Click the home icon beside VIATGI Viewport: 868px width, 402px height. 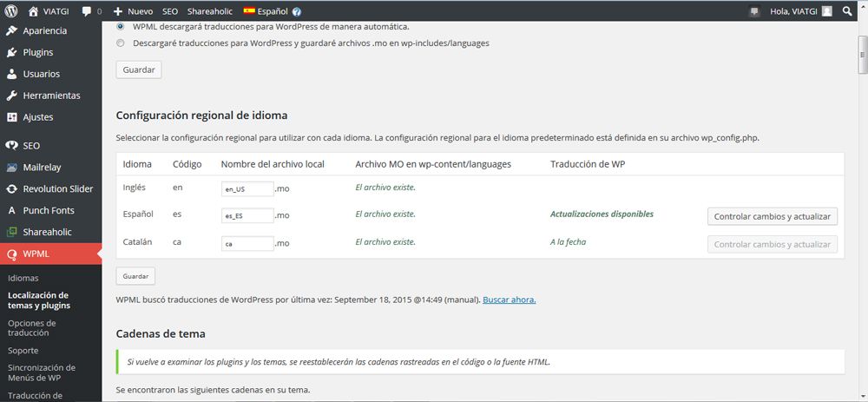(x=34, y=11)
